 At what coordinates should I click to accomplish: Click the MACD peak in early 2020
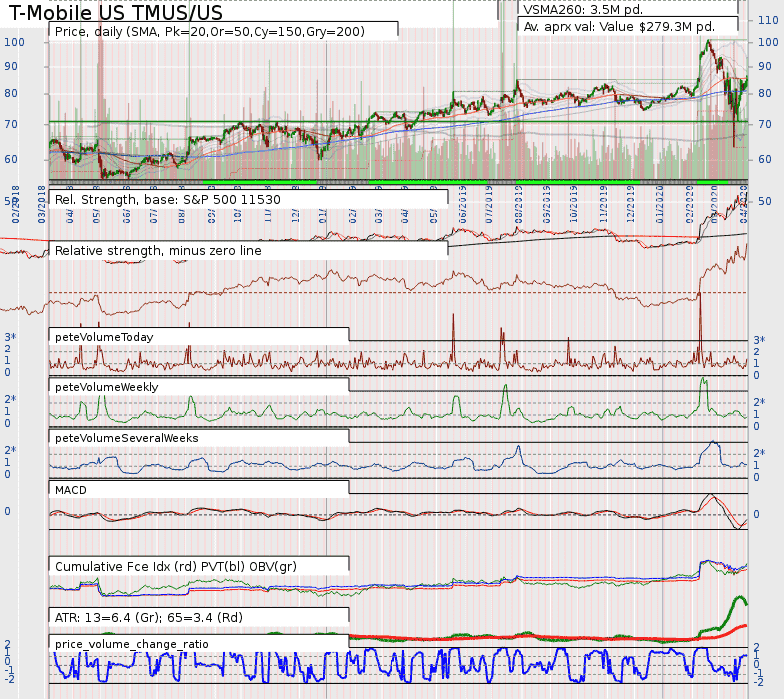tap(710, 496)
